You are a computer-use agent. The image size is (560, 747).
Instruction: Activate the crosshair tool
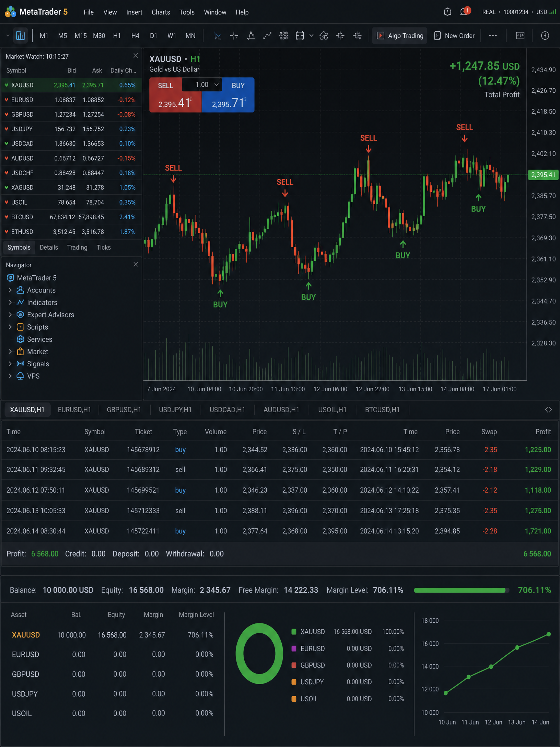click(x=234, y=36)
